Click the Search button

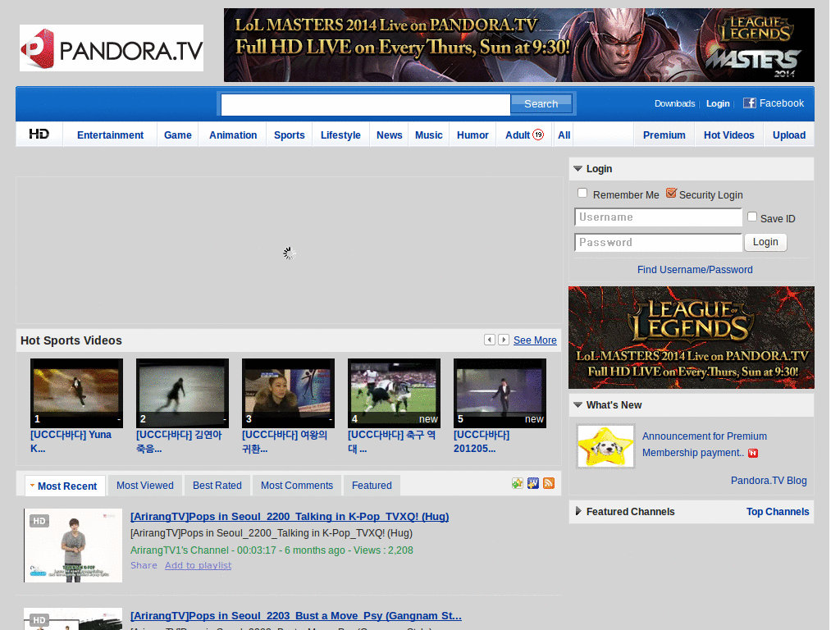click(x=541, y=104)
